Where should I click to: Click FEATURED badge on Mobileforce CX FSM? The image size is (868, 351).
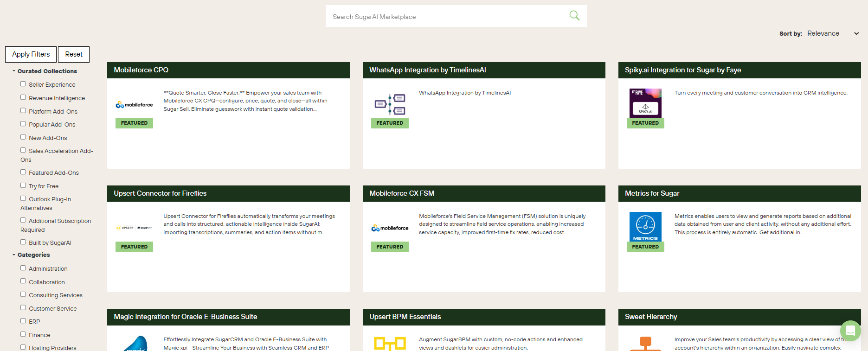[x=390, y=247]
